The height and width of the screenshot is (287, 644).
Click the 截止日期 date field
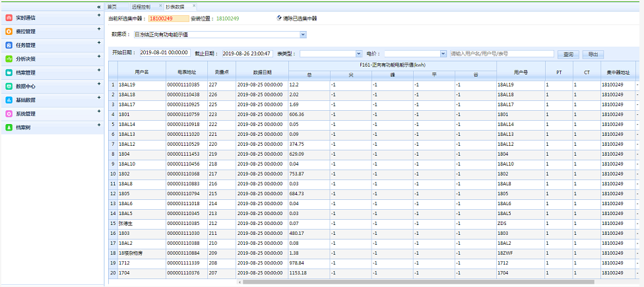click(247, 53)
